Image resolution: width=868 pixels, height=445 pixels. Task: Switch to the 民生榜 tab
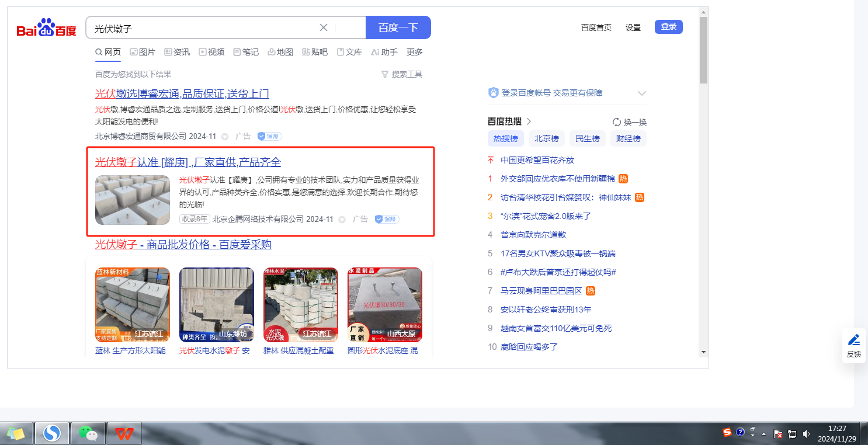588,138
